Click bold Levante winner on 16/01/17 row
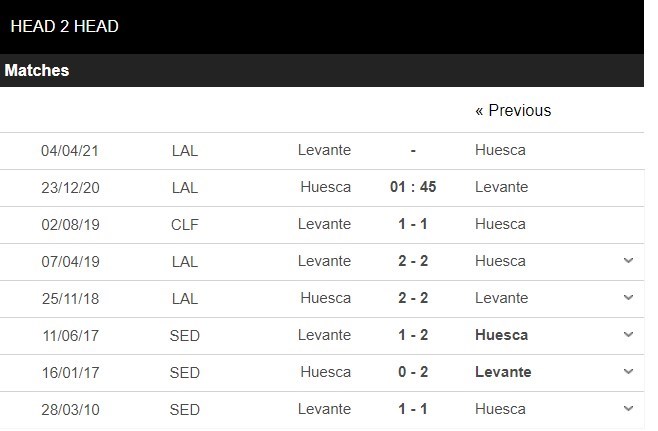 coord(503,372)
